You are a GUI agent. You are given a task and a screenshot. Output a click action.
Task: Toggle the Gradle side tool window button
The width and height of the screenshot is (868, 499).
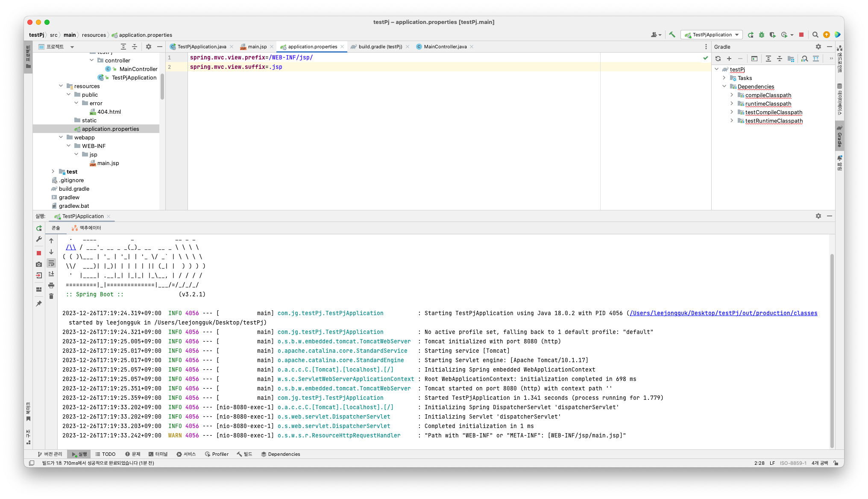point(839,136)
